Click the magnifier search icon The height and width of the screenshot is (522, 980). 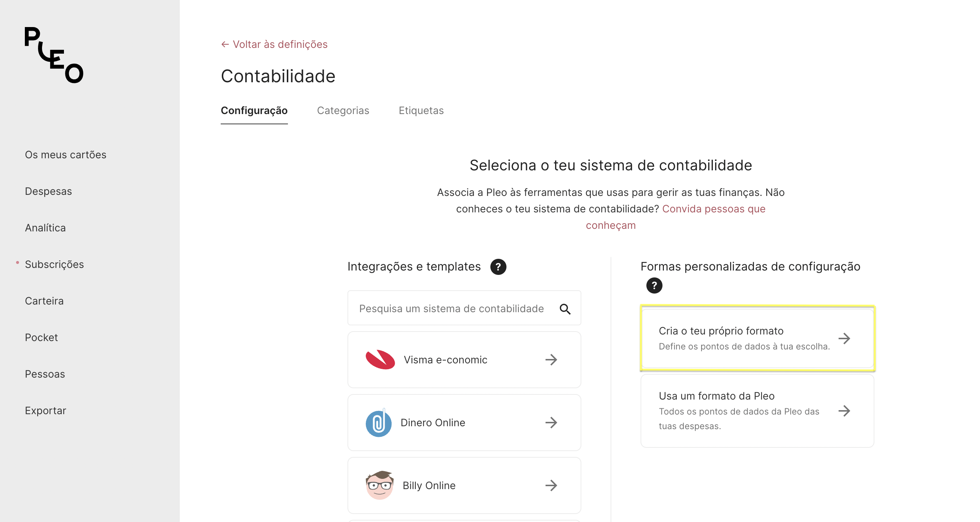click(565, 309)
